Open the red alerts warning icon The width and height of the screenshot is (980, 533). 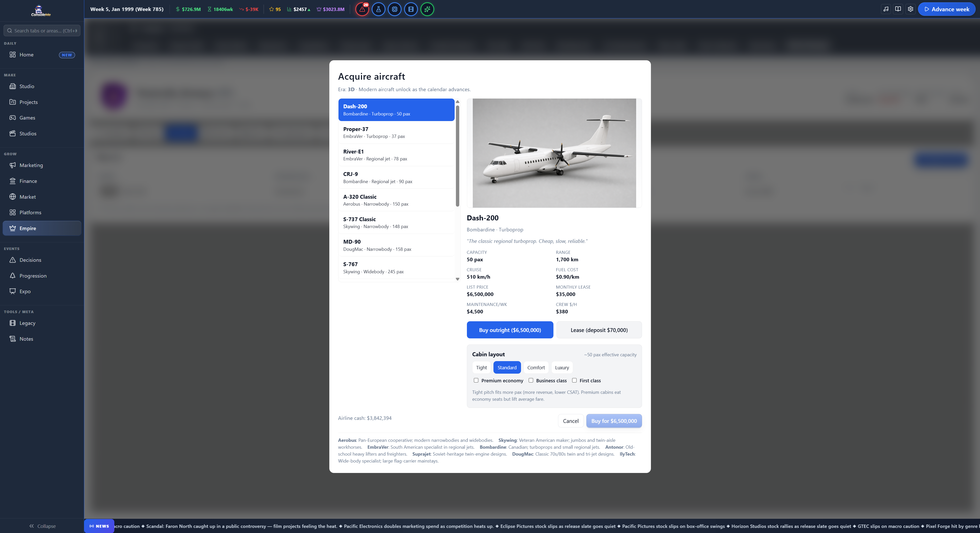tap(362, 9)
